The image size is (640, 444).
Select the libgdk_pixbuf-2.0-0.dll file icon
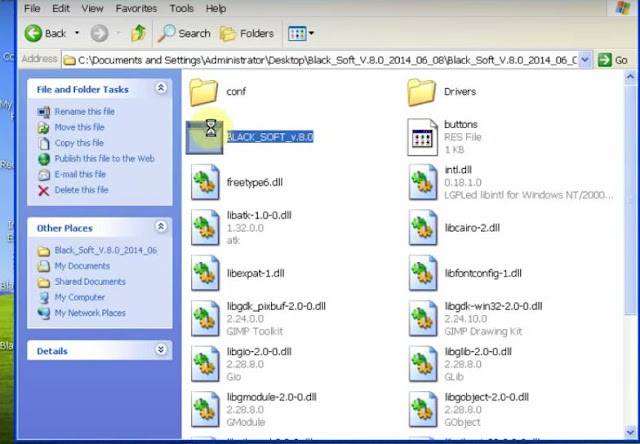pos(205,318)
